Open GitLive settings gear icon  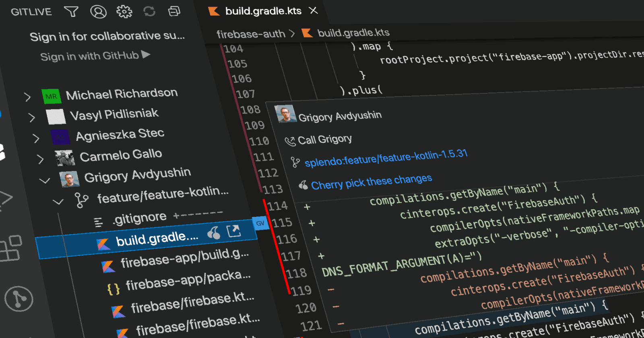coord(124,12)
